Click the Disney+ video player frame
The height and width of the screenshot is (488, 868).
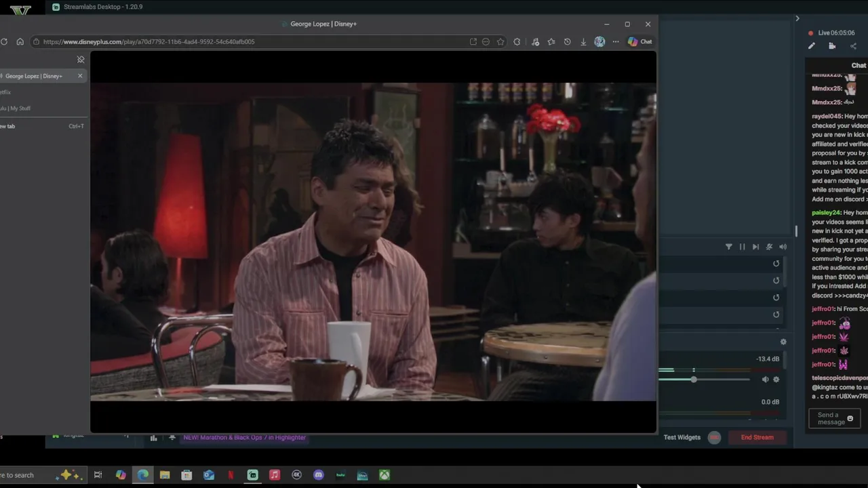tap(373, 241)
